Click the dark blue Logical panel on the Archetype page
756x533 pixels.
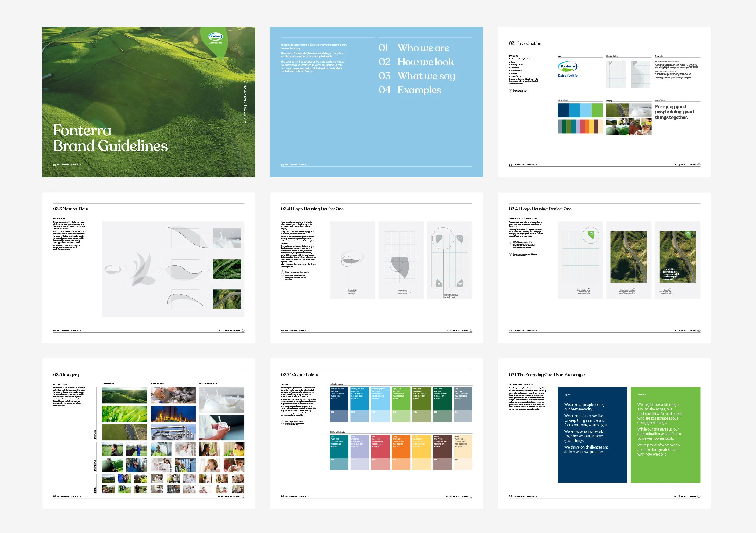pyautogui.click(x=592, y=435)
